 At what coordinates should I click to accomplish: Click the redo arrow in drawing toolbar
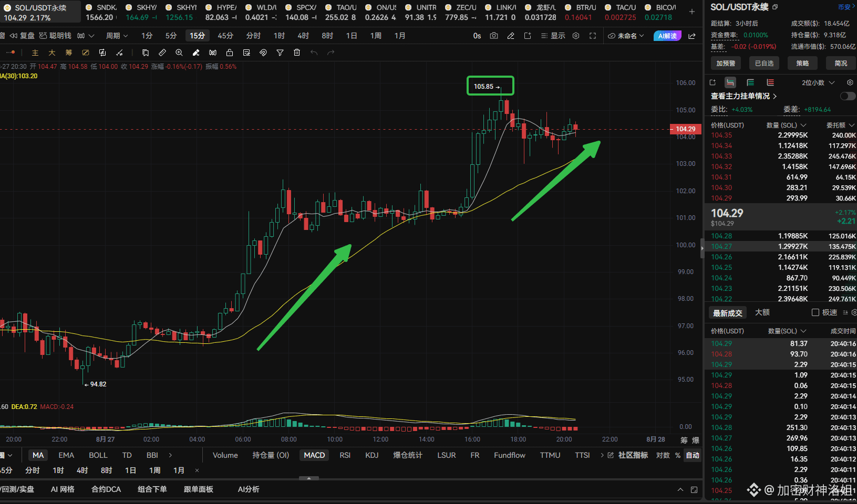tap(331, 52)
